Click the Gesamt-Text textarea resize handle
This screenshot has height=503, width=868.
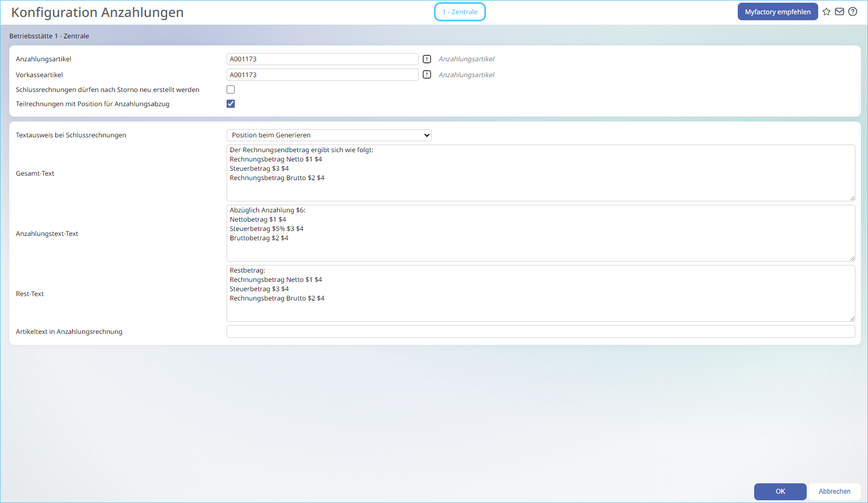pyautogui.click(x=852, y=198)
